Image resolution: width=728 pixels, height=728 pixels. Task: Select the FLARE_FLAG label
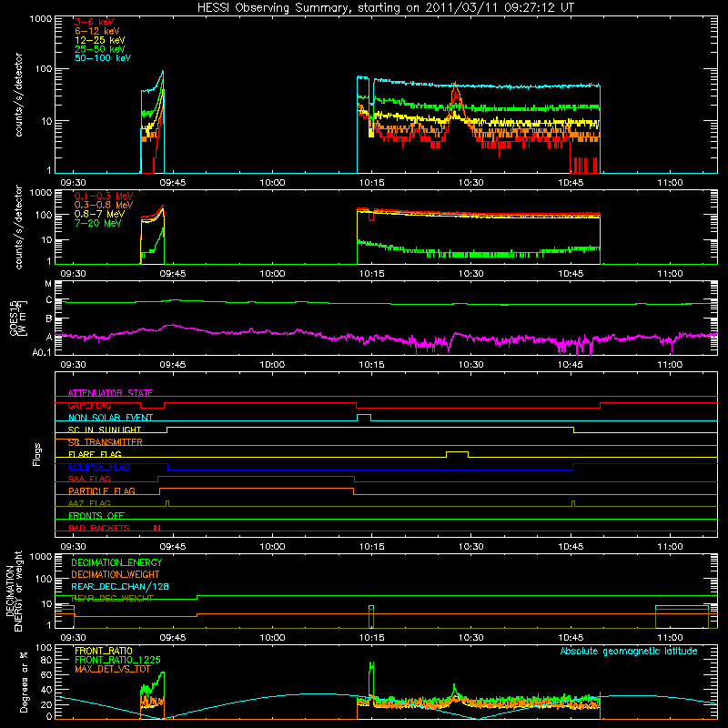coord(95,454)
